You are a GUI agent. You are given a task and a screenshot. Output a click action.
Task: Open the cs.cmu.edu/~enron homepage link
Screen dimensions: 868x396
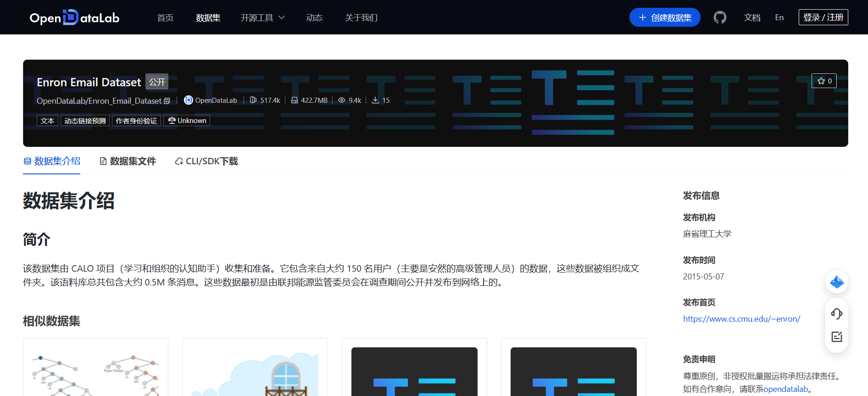tap(741, 319)
